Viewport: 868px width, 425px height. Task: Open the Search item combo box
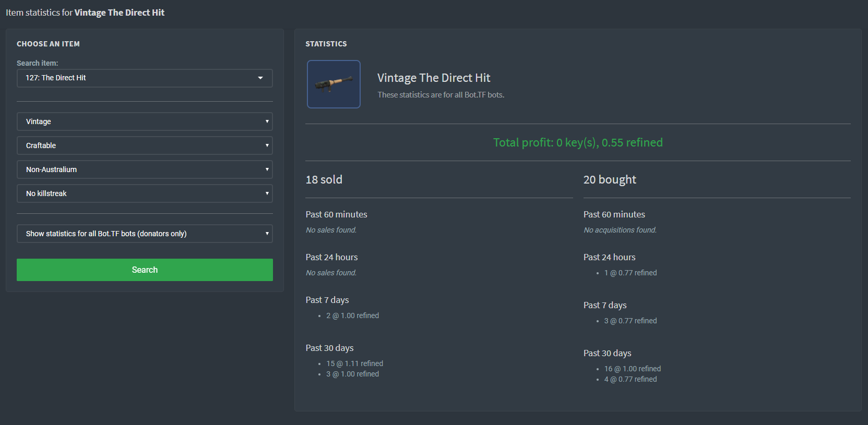point(145,78)
